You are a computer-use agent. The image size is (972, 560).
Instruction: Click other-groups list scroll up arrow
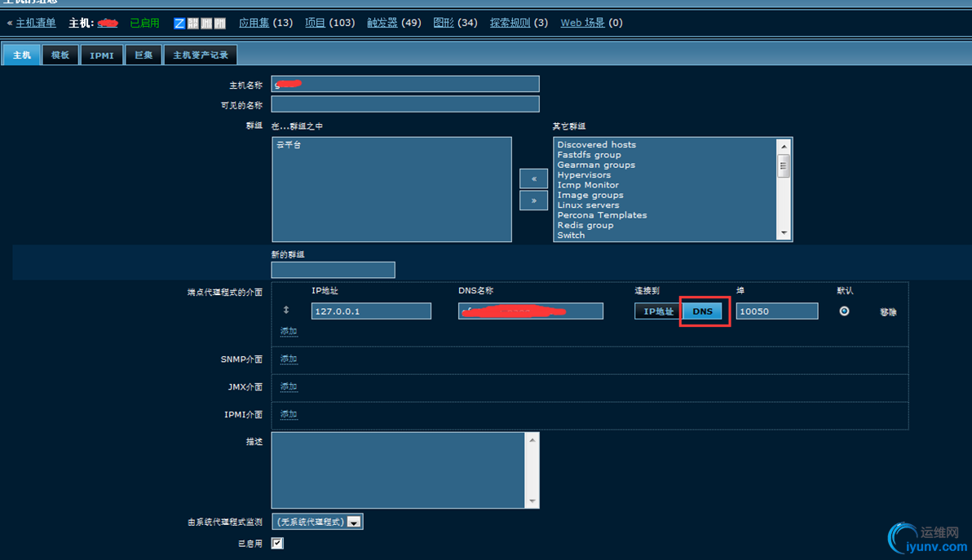coord(784,146)
